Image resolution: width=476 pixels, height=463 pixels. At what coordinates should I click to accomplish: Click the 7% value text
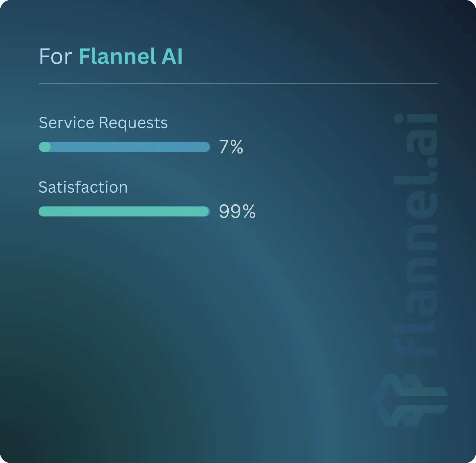231,147
